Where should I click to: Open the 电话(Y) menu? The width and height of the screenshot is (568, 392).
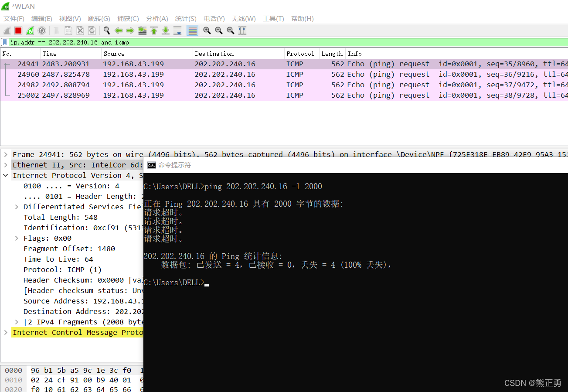click(214, 19)
